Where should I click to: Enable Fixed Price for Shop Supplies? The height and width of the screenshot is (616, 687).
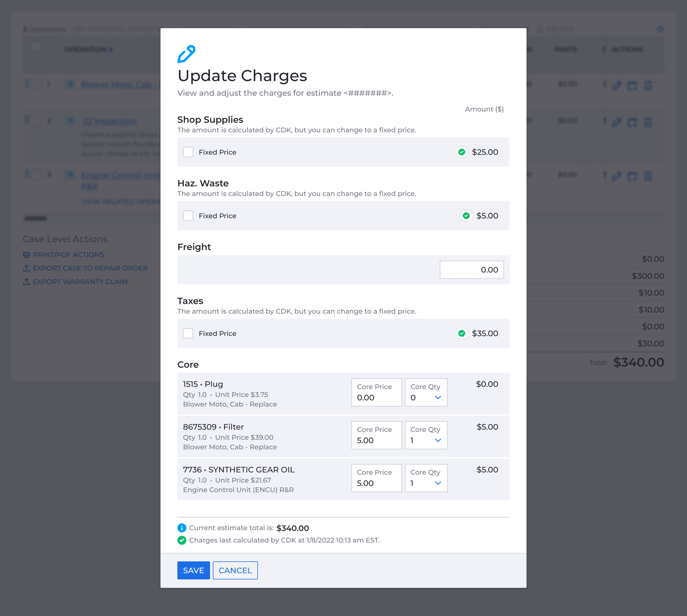point(188,152)
